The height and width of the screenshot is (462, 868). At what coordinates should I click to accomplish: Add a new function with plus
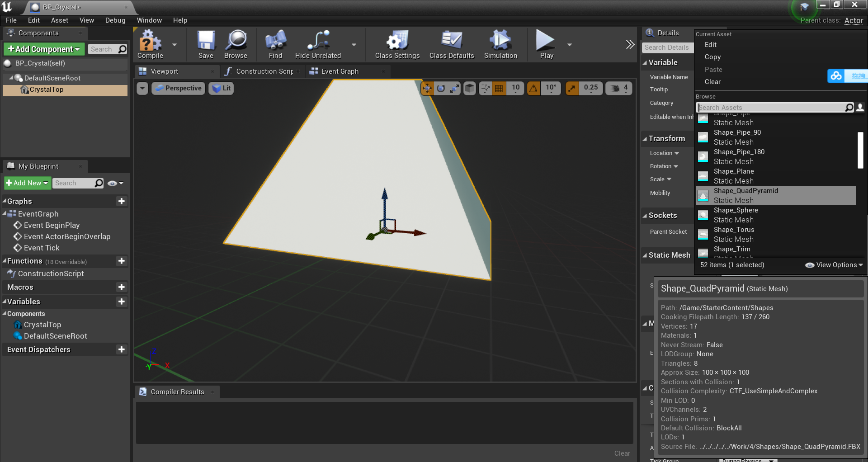tap(121, 261)
